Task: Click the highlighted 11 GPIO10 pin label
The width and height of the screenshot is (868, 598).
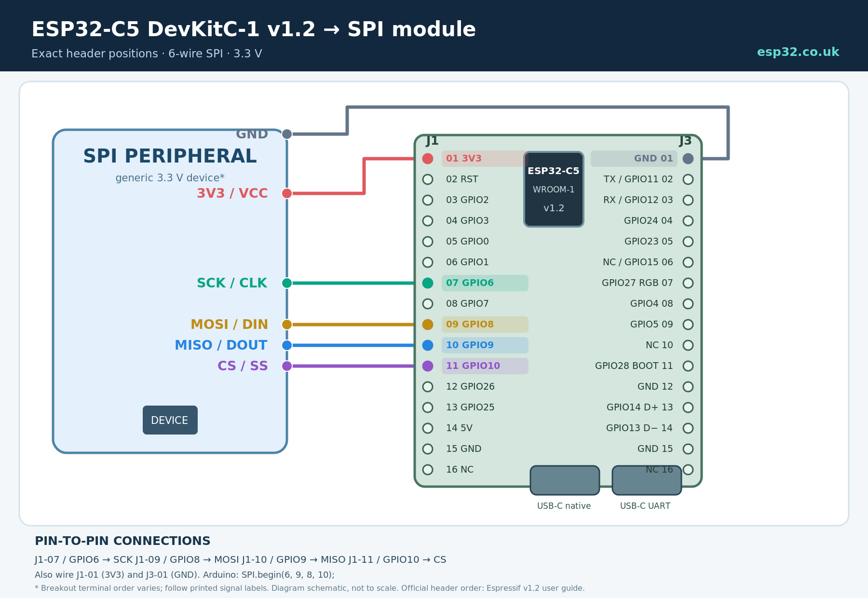Action: 485,366
